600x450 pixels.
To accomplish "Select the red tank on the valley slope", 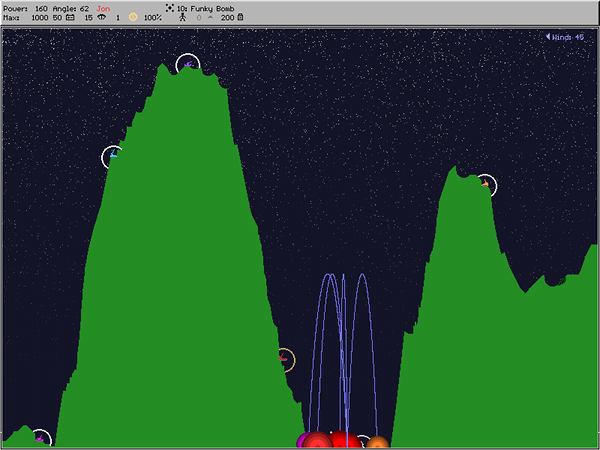I will 284,358.
